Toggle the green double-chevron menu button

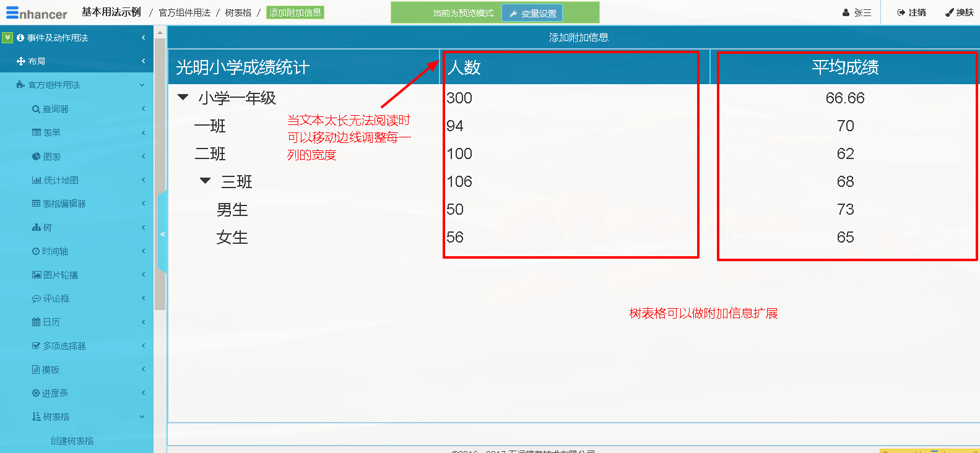coord(7,38)
